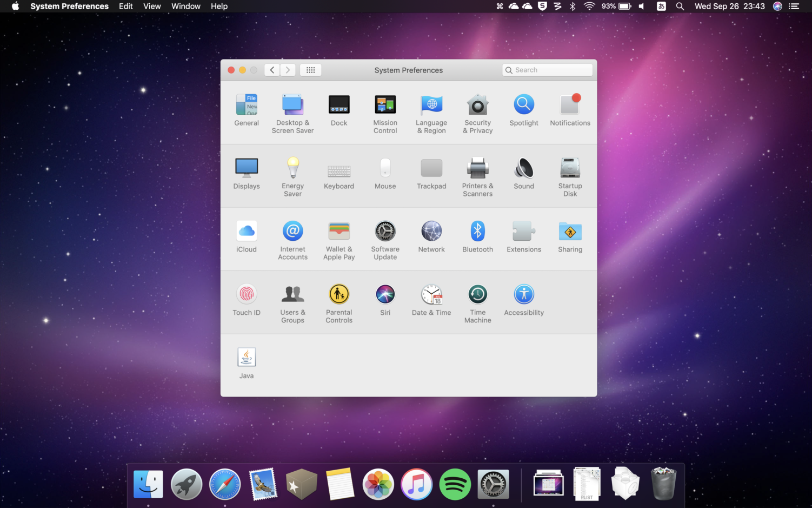This screenshot has width=812, height=508.
Task: Open Notification Center list icon
Action: click(x=794, y=6)
